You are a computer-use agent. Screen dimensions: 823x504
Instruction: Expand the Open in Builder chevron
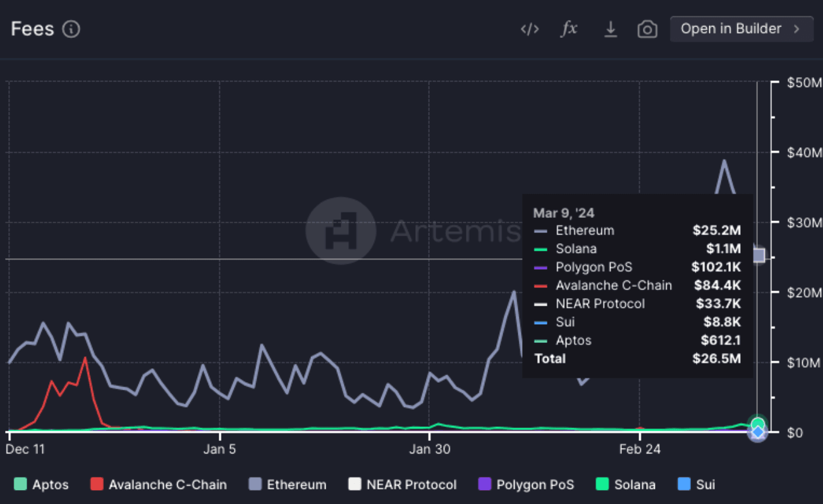[796, 29]
